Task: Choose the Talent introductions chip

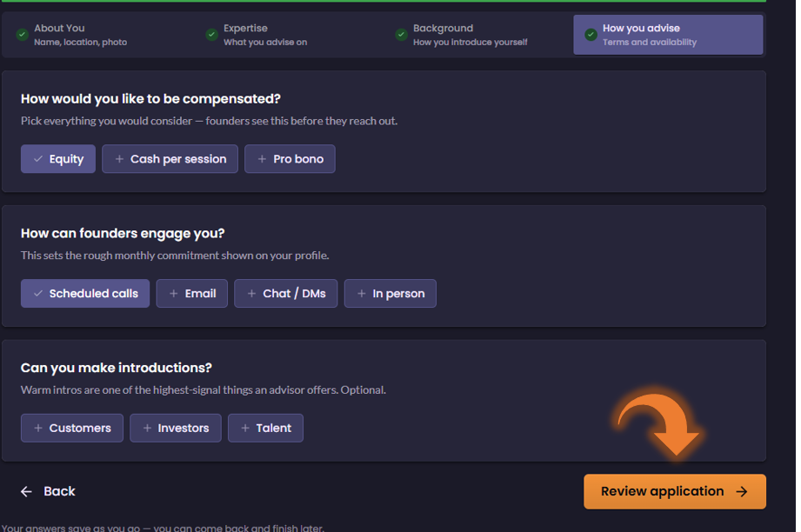Action: coord(265,428)
